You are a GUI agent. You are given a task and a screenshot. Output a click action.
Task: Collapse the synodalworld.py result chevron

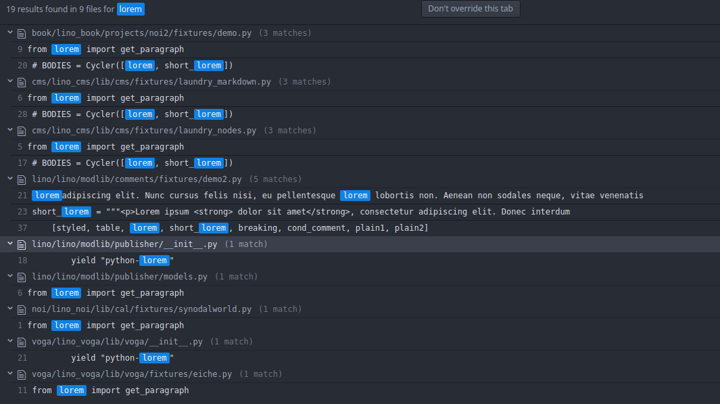tap(10, 309)
